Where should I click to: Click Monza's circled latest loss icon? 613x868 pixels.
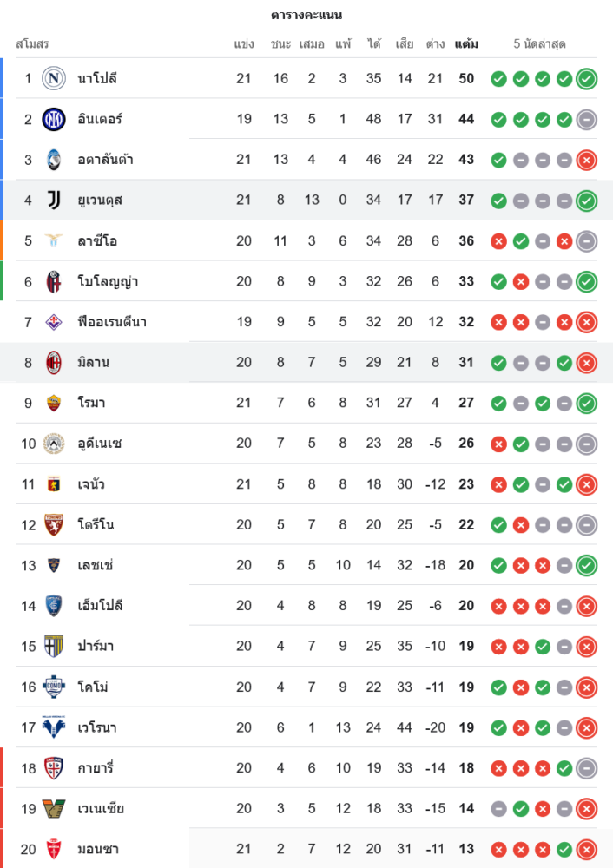tap(586, 849)
